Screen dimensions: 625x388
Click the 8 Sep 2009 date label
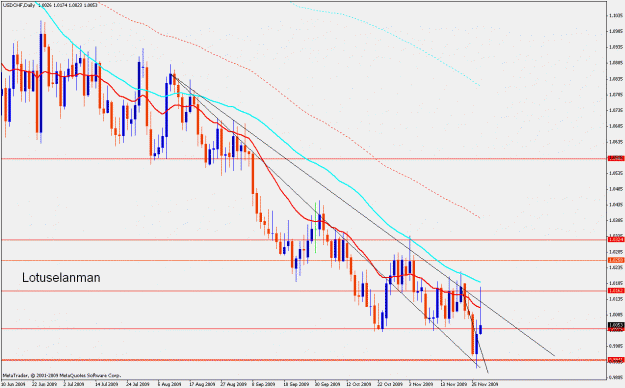coord(264,384)
